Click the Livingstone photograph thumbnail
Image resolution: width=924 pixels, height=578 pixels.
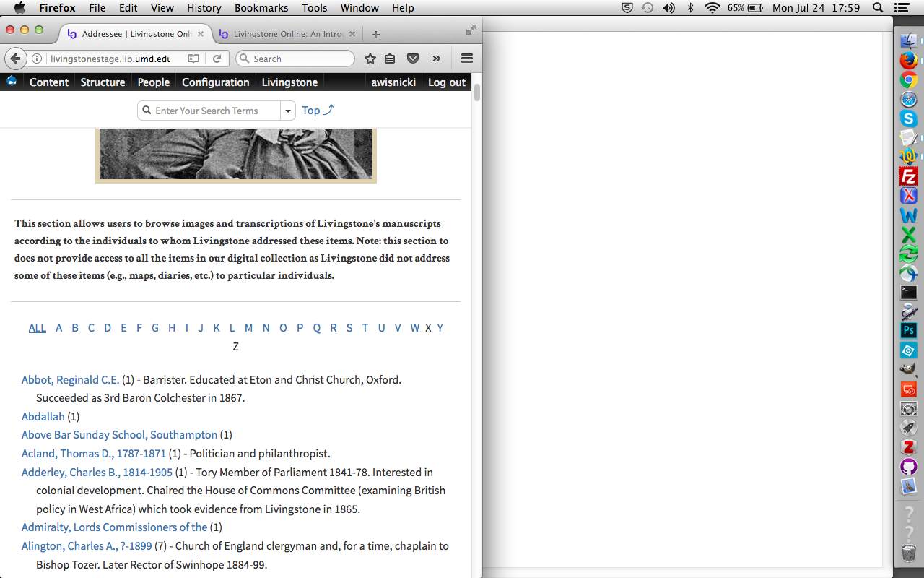(236, 155)
